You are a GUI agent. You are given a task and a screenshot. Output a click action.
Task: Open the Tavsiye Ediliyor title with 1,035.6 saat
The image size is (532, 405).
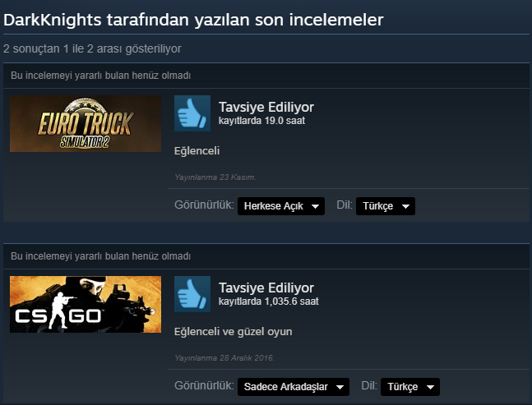266,288
